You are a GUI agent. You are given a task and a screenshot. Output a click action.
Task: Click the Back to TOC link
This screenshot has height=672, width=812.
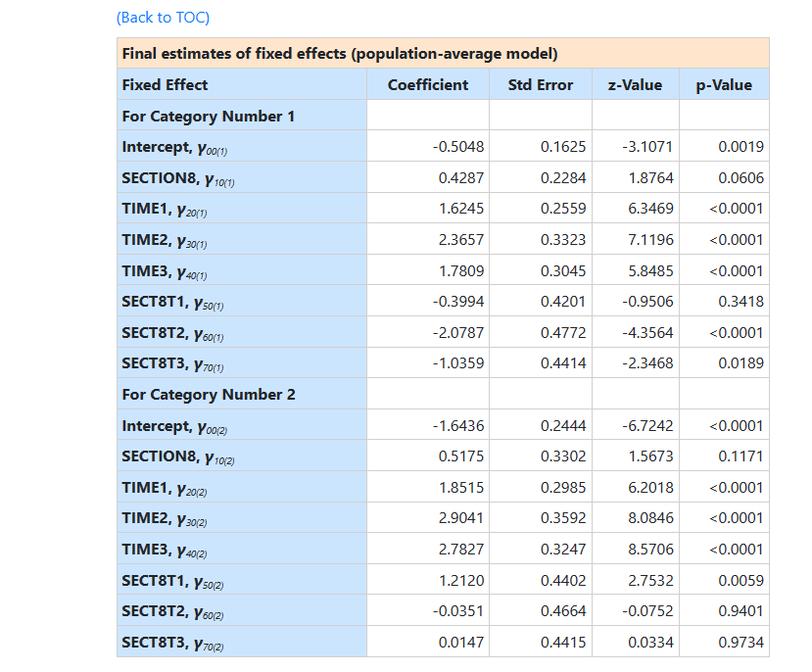163,18
